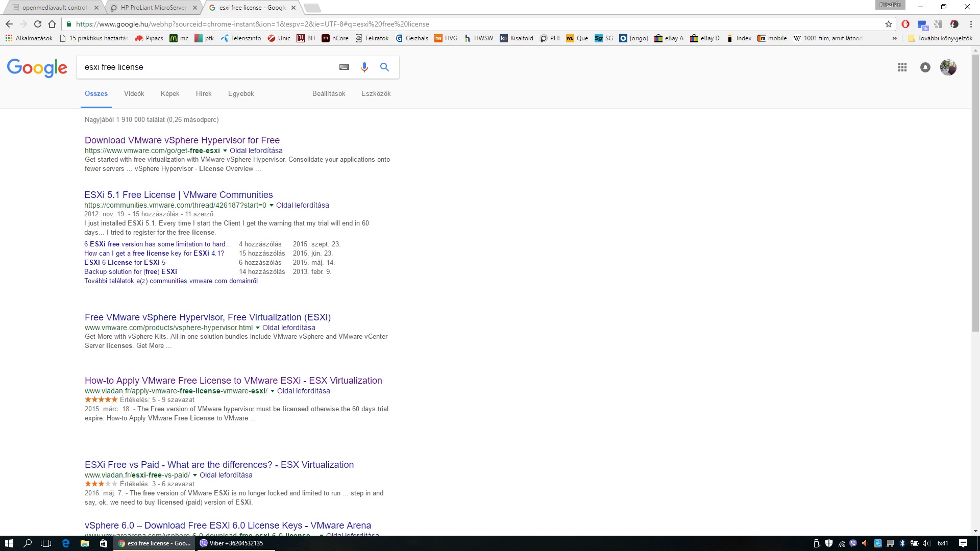Open ESXi Free vs Paid result
980x551 pixels.
tap(219, 465)
